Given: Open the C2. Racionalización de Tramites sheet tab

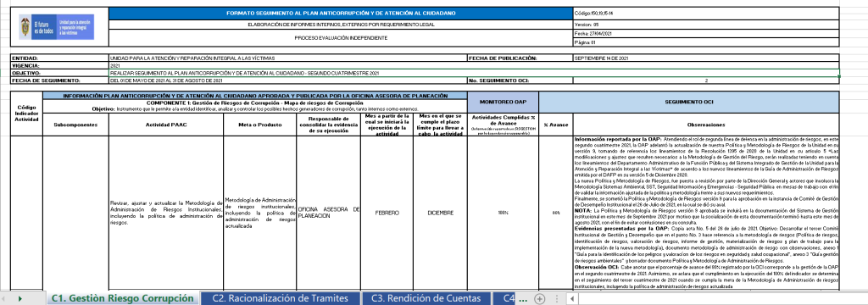Looking at the screenshot, I should point(280,298).
